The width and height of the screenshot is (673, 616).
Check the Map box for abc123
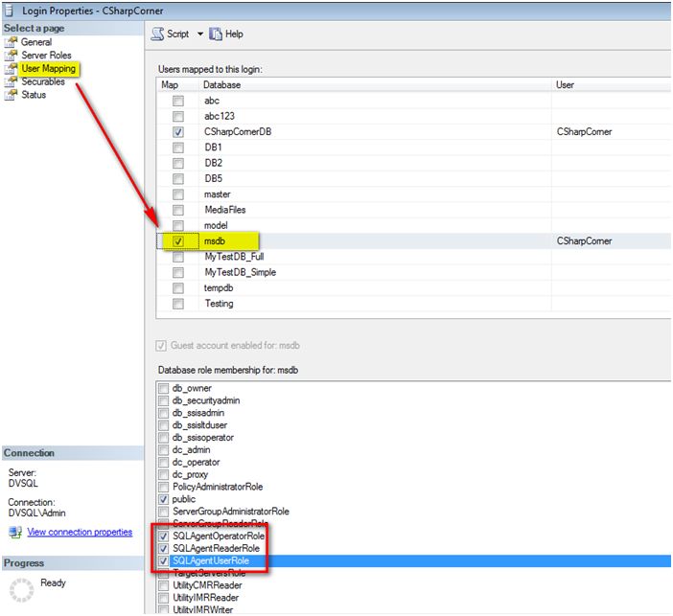pos(178,116)
